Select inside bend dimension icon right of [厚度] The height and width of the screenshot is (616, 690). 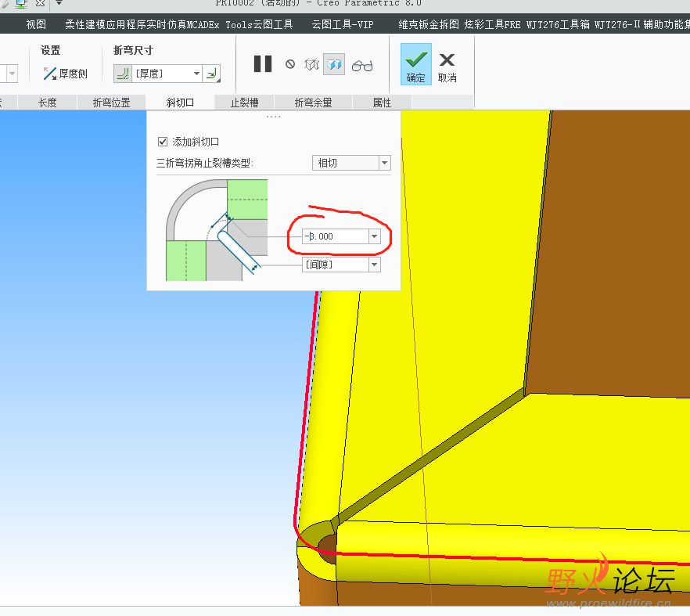(x=212, y=74)
